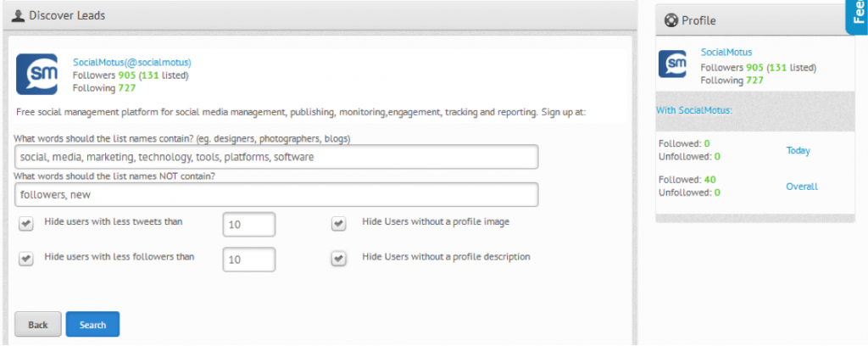
Task: Click the words list names should contain field
Action: tap(276, 157)
